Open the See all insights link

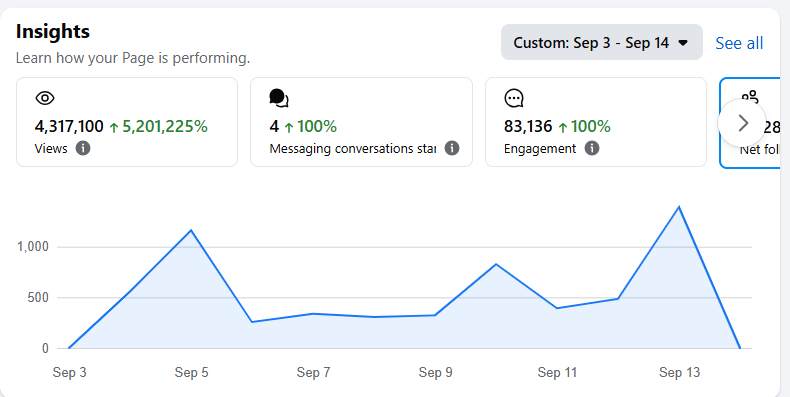(739, 43)
